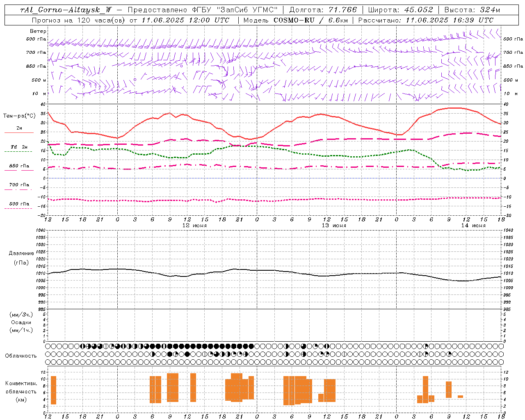
Task: Click the green dashed legend line under Td 2м
Action: tap(19, 152)
